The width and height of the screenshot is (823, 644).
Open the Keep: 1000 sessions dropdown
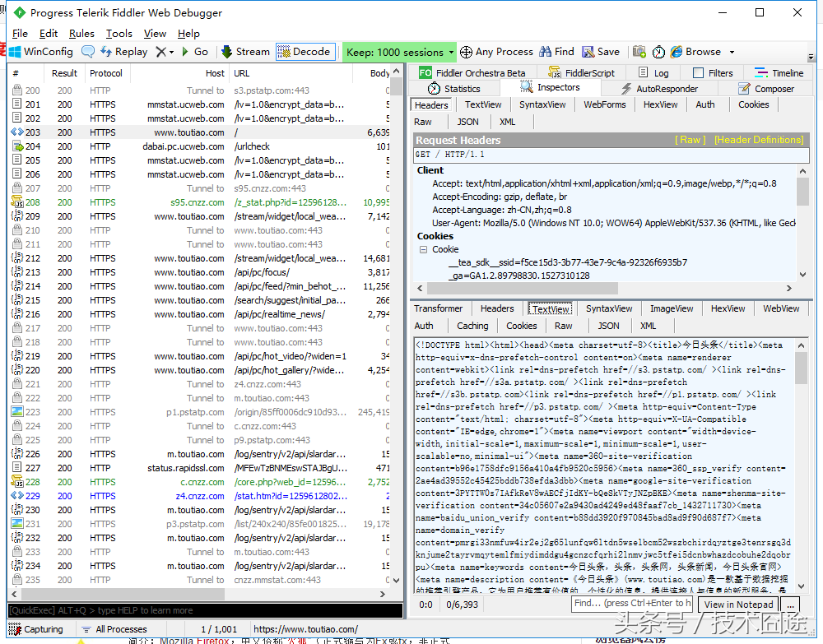point(399,52)
